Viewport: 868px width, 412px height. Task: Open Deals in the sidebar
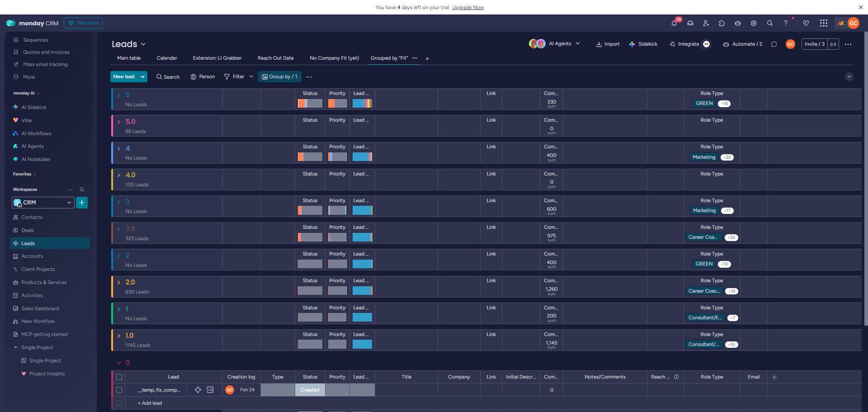click(x=28, y=231)
